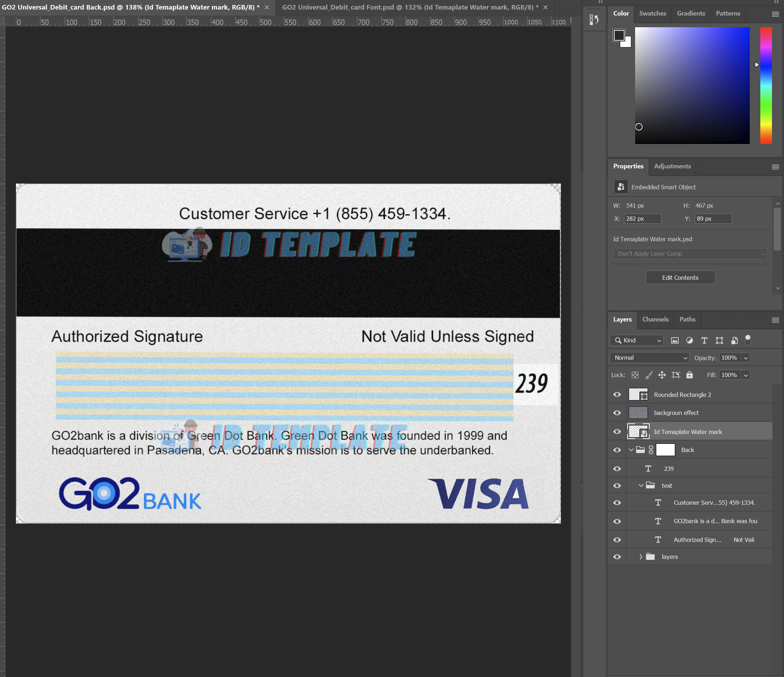Click the GO2bank text layer T icon

point(658,521)
